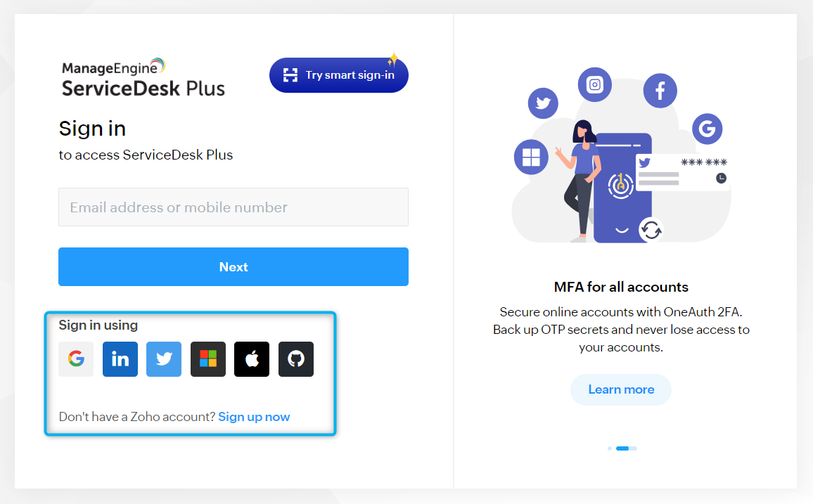Click the sync refresh icon on the phone illustration
Image resolution: width=813 pixels, height=504 pixels.
(651, 230)
